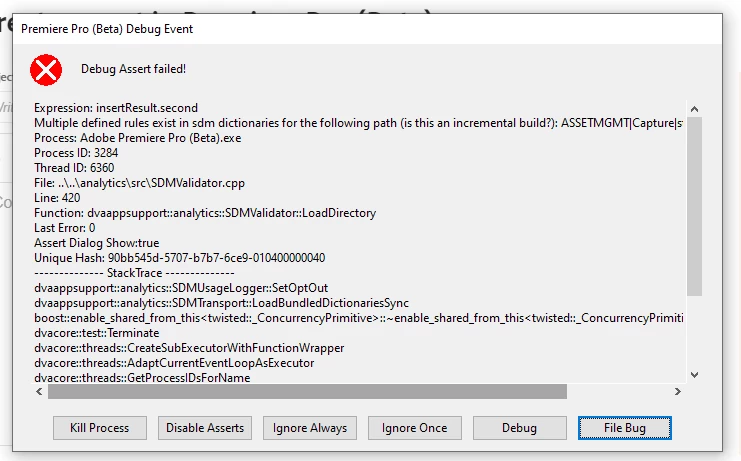Click the vertical scrollbar thumb
741x461 pixels.
(x=694, y=206)
